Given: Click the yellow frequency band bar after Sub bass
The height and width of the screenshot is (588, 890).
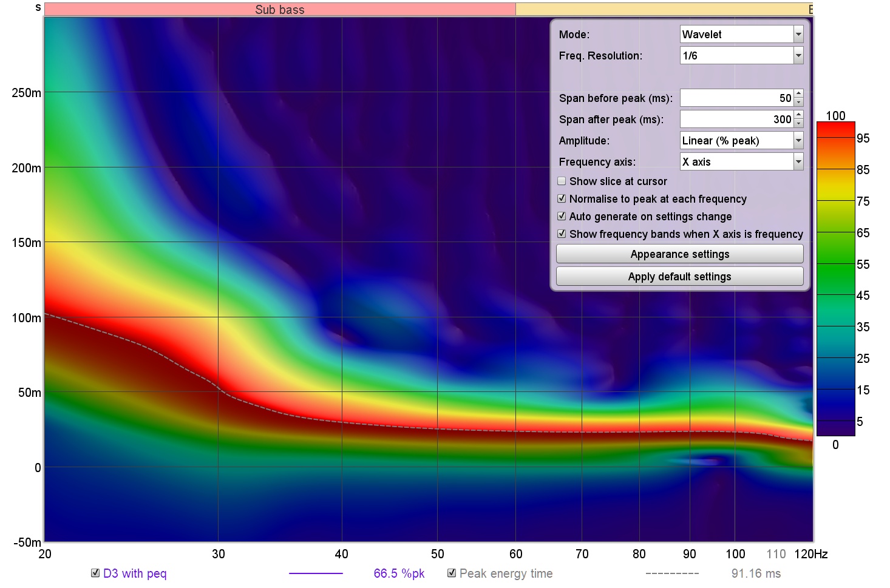Looking at the screenshot, I should point(665,9).
